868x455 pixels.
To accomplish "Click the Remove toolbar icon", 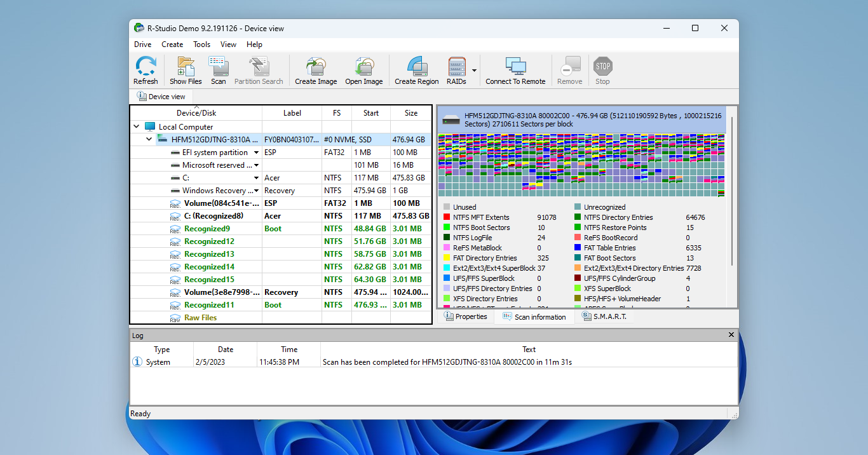I will click(569, 71).
